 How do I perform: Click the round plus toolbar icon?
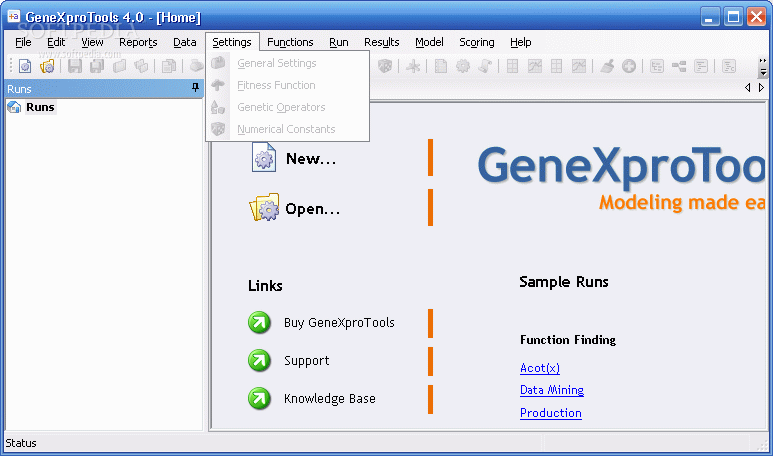(x=629, y=66)
